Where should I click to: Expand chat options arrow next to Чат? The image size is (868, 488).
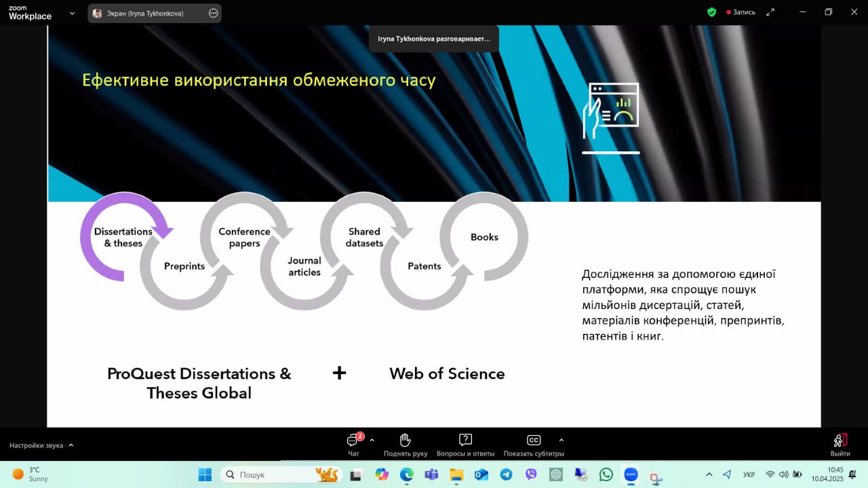pyautogui.click(x=372, y=440)
